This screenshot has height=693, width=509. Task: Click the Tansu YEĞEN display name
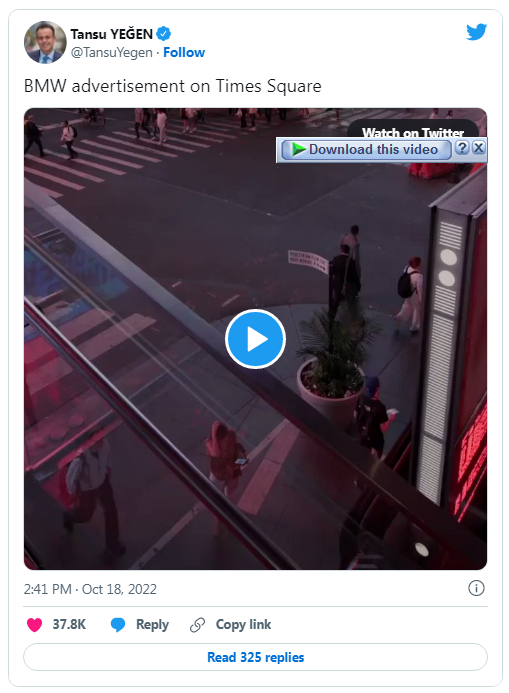click(x=111, y=34)
